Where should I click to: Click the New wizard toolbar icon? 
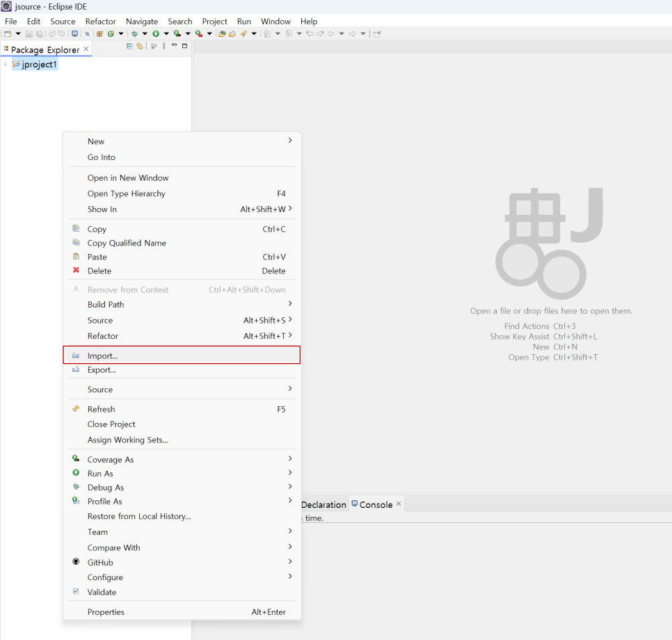(8, 34)
